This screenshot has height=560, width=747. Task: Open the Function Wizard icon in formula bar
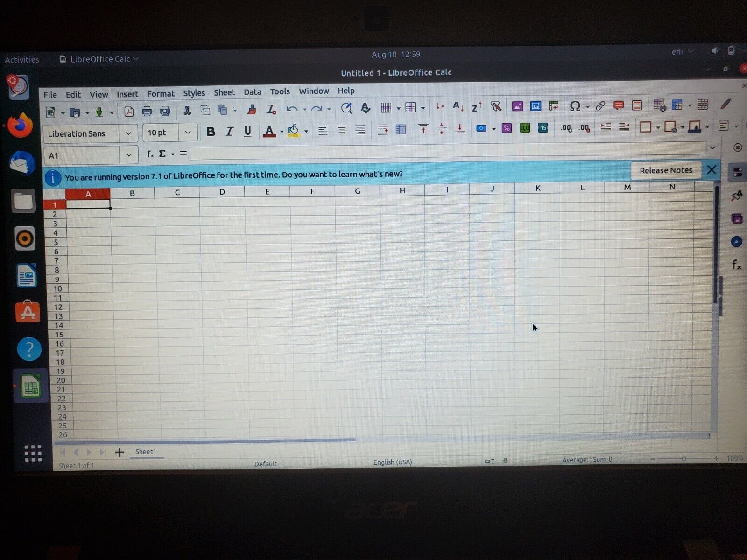(150, 154)
